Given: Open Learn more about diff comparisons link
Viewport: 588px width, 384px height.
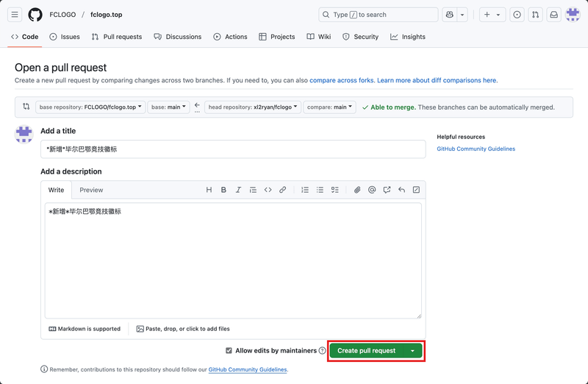Looking at the screenshot, I should (x=437, y=80).
